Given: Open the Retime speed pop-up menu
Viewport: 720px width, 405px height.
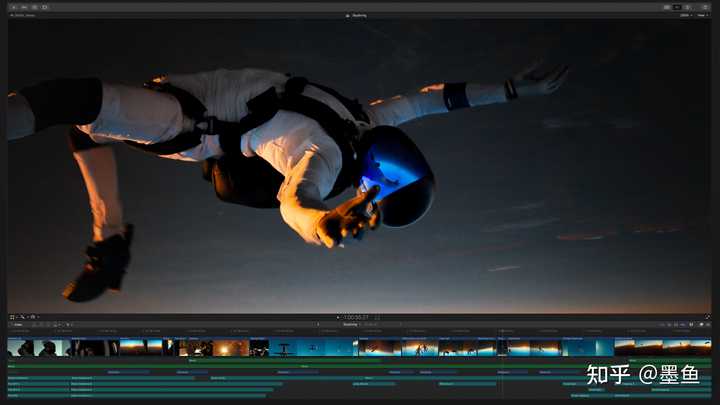Looking at the screenshot, I should point(34,317).
